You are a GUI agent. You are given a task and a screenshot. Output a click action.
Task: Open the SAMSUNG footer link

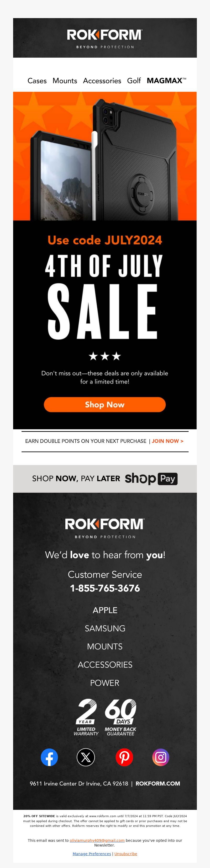tap(105, 628)
